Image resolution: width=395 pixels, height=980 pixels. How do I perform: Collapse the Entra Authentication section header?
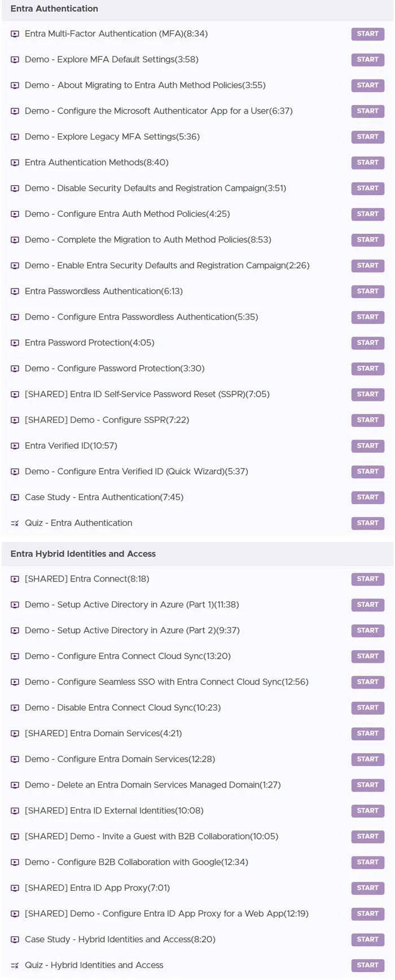(x=197, y=9)
